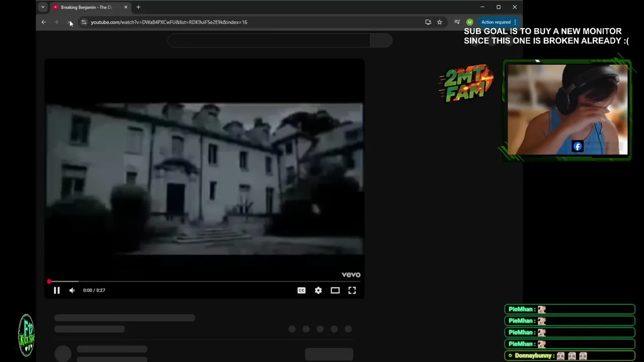Click the 2MT FAM logo
The height and width of the screenshot is (362, 644).
pyautogui.click(x=466, y=83)
